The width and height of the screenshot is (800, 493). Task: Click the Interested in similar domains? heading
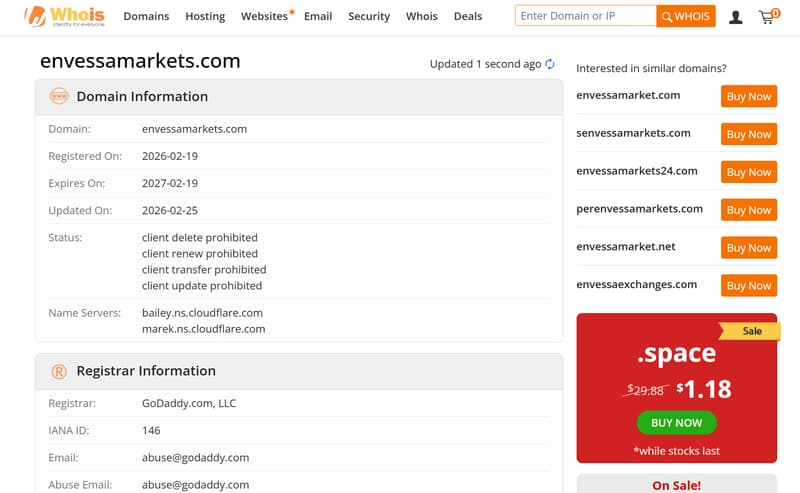pos(651,68)
